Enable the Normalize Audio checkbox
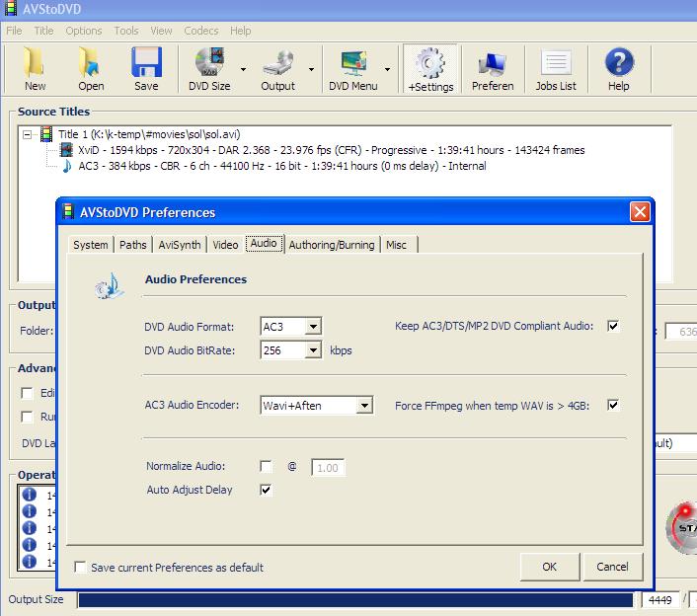Image resolution: width=697 pixels, height=616 pixels. pyautogui.click(x=266, y=466)
